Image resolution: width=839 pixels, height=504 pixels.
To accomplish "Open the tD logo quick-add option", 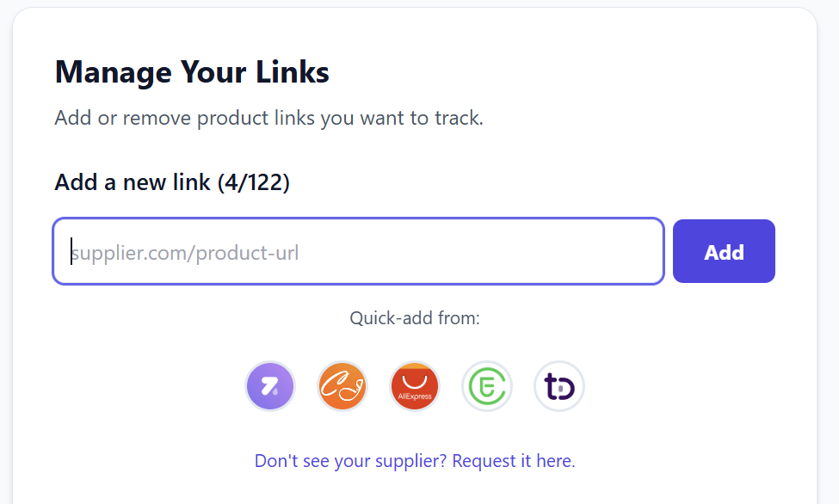I will point(559,386).
